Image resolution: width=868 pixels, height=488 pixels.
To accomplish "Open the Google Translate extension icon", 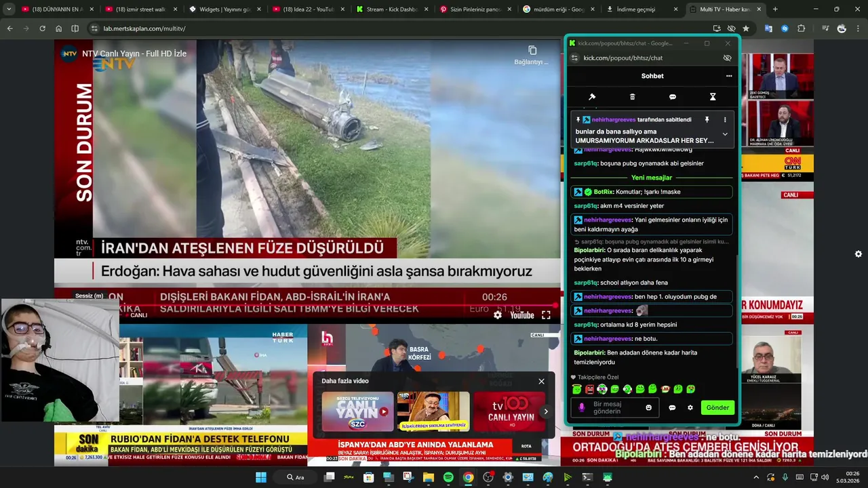I will point(768,28).
